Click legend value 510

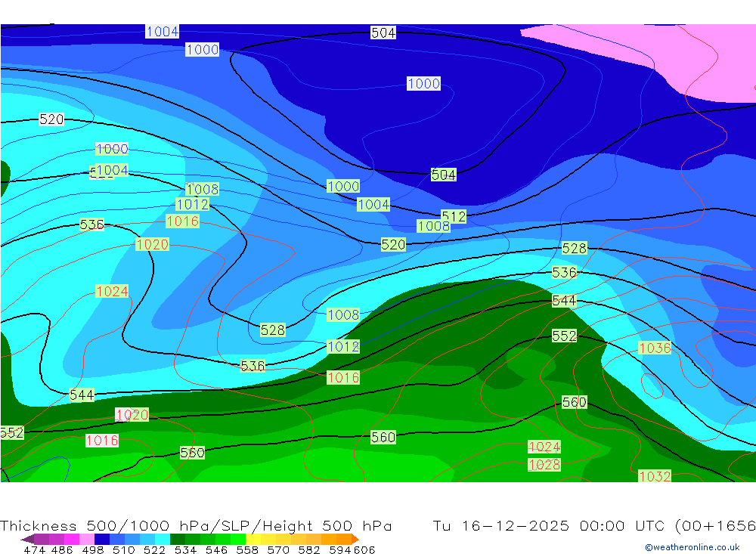tap(124, 550)
